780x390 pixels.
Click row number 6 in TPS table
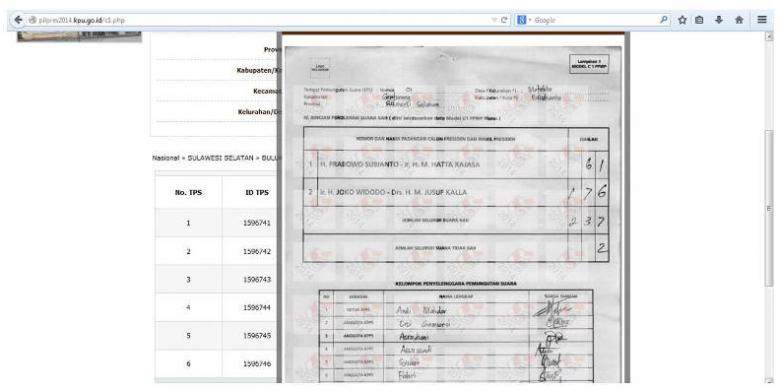pyautogui.click(x=189, y=364)
